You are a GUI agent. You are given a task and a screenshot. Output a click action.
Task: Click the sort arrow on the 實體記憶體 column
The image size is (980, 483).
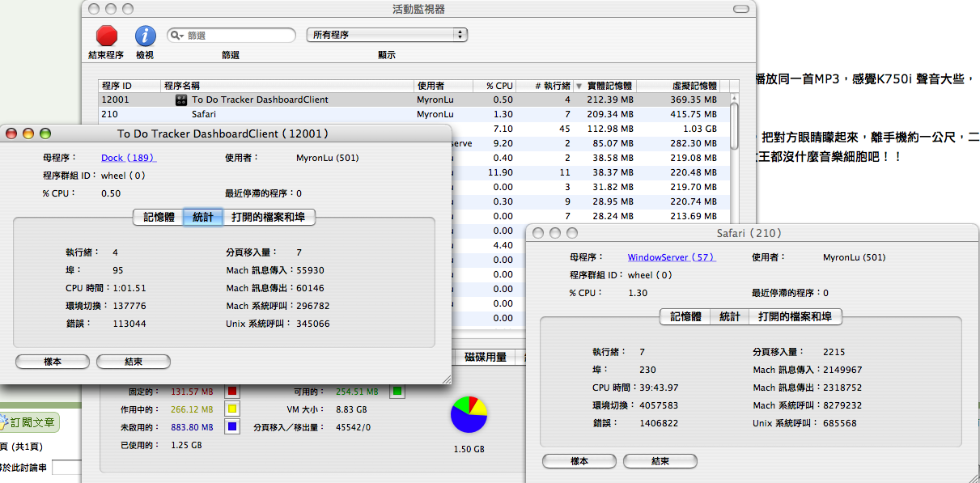(x=579, y=86)
